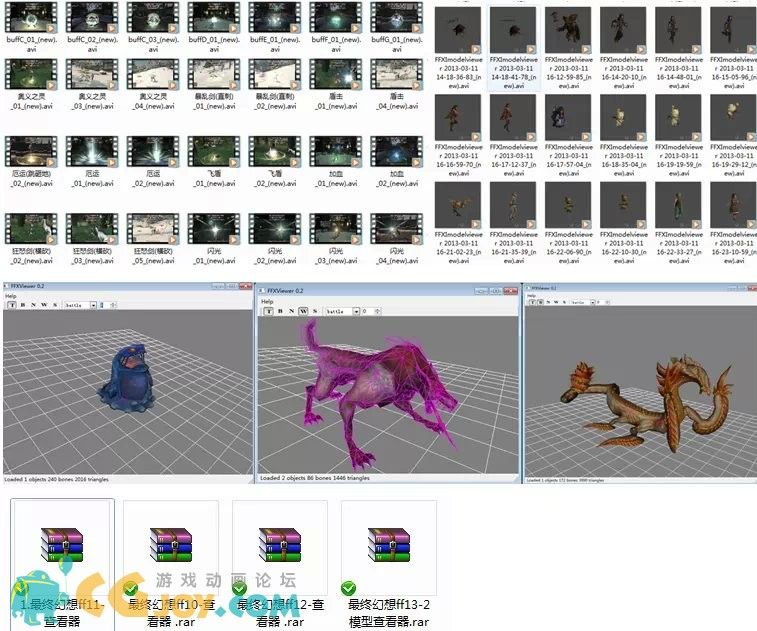Select buffC_01_(new).avi video file

(x=31, y=27)
